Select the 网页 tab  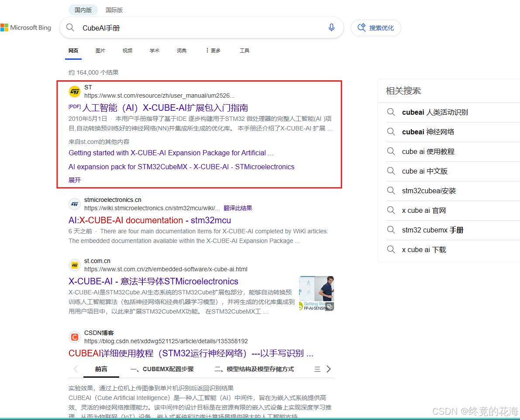73,51
